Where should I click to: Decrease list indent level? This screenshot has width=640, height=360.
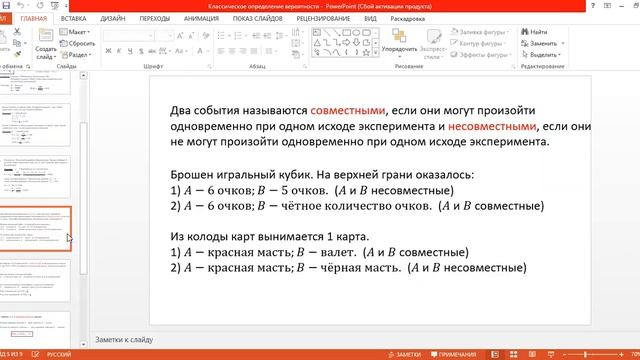256,36
